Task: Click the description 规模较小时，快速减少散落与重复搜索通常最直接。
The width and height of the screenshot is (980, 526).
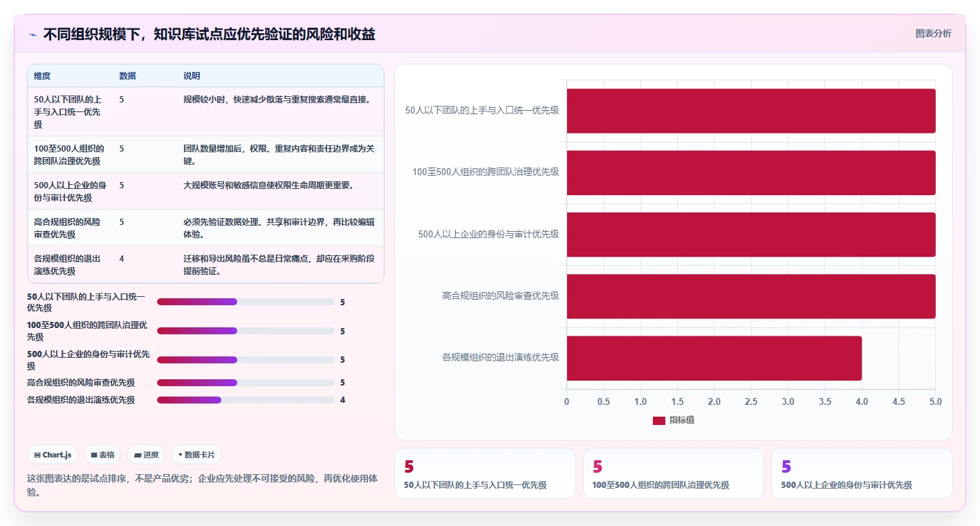Action: tap(277, 100)
